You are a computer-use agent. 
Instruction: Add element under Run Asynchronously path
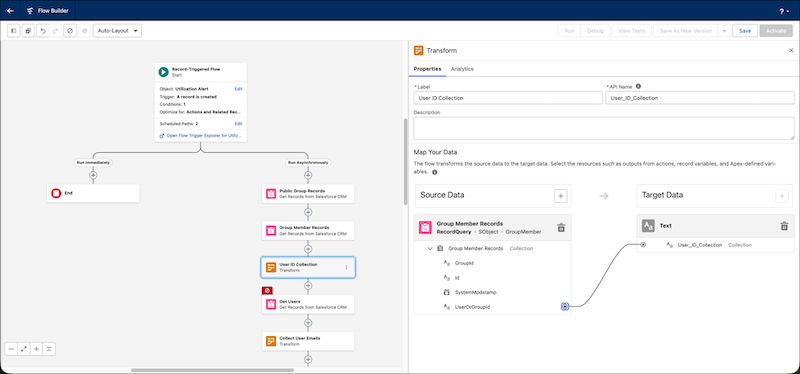click(308, 175)
